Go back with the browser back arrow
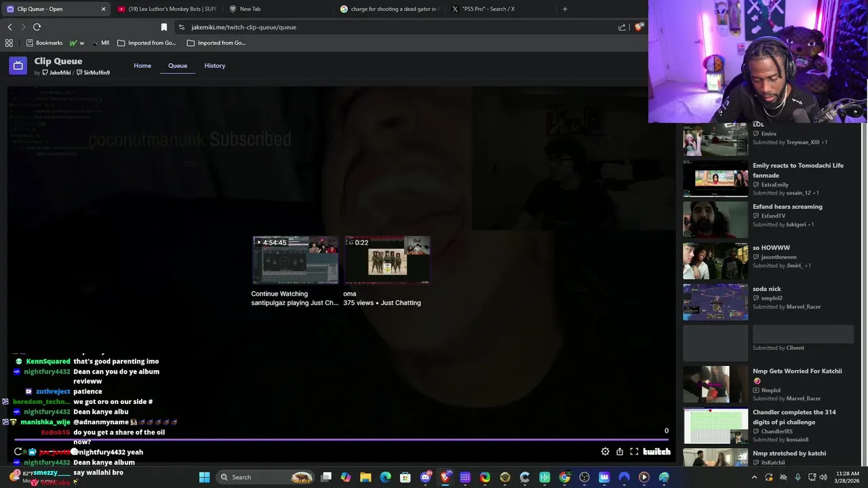The image size is (868, 488). click(x=9, y=27)
